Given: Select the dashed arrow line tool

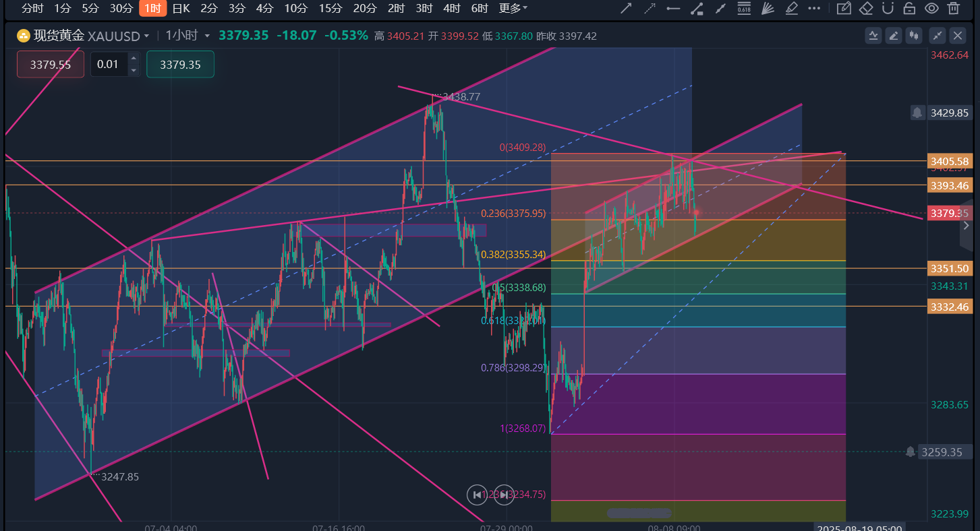Looking at the screenshot, I should pos(650,9).
